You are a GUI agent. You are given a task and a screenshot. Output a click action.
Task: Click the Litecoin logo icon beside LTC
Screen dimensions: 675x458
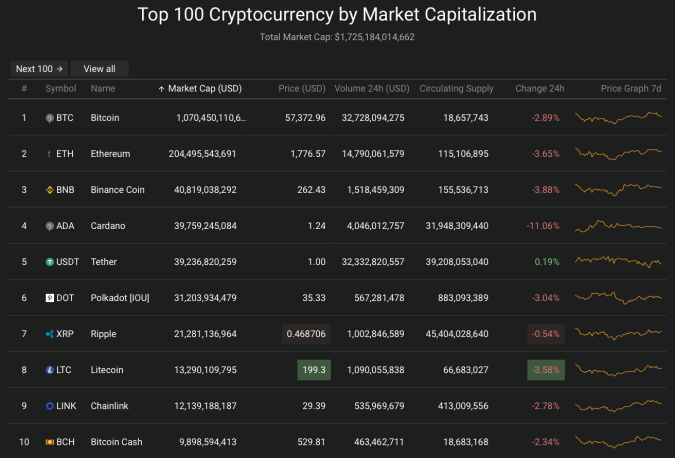click(50, 370)
